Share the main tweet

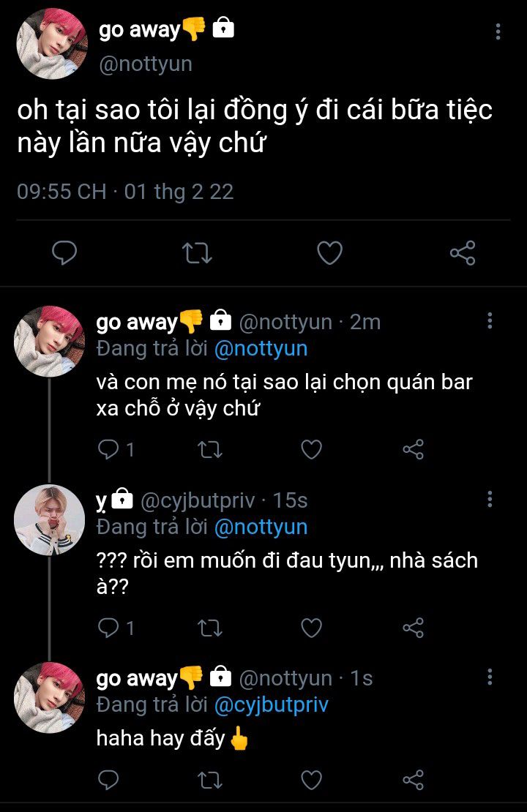click(x=462, y=253)
